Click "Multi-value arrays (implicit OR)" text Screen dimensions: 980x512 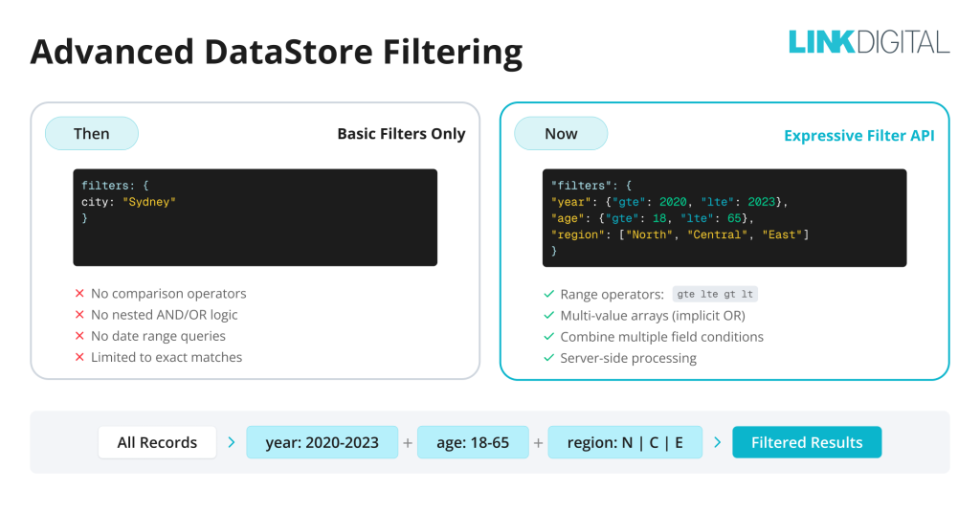(x=653, y=315)
